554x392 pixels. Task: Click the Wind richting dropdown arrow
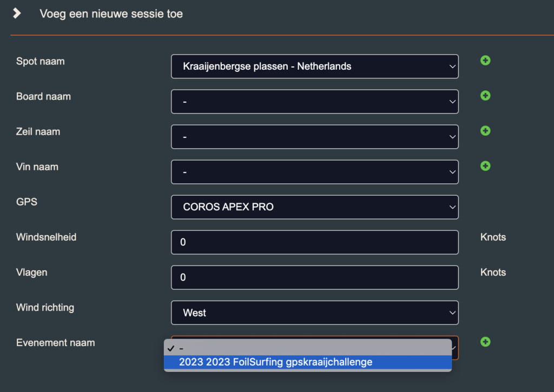(452, 313)
